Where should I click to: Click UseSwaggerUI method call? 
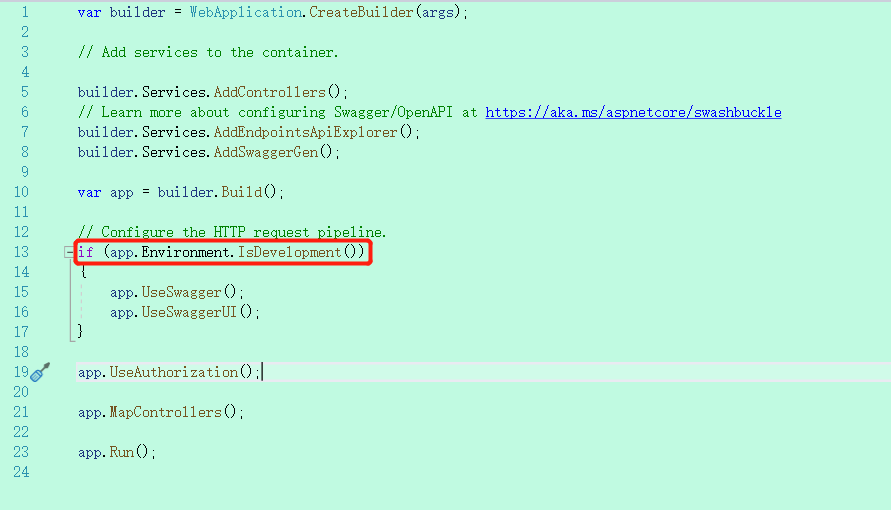tap(189, 312)
